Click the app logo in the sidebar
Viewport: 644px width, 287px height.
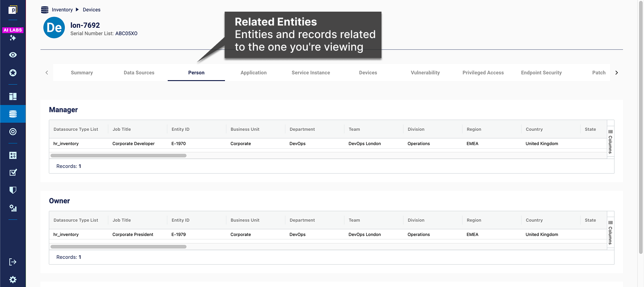[x=13, y=9]
